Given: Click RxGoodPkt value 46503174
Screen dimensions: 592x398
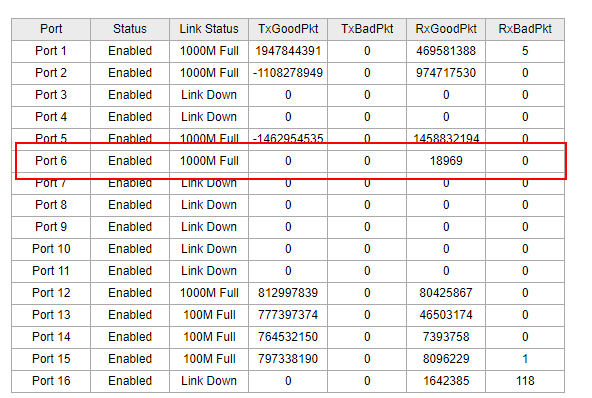Looking at the screenshot, I should pos(446,315).
